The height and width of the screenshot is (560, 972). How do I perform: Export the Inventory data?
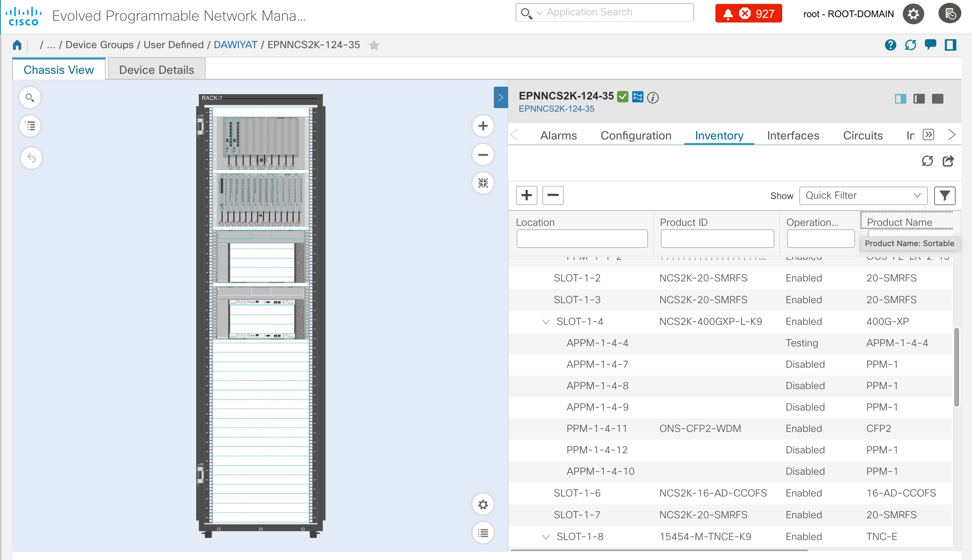(948, 161)
